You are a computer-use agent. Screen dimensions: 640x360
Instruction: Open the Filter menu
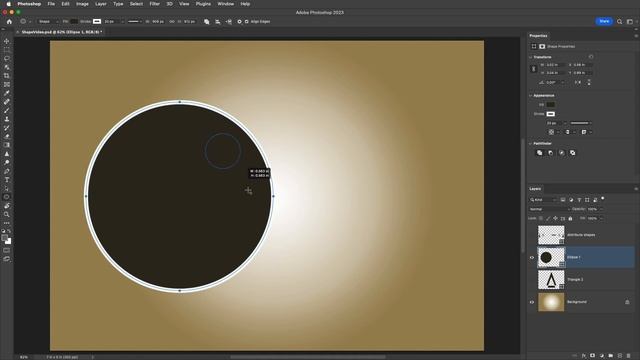coord(154,4)
